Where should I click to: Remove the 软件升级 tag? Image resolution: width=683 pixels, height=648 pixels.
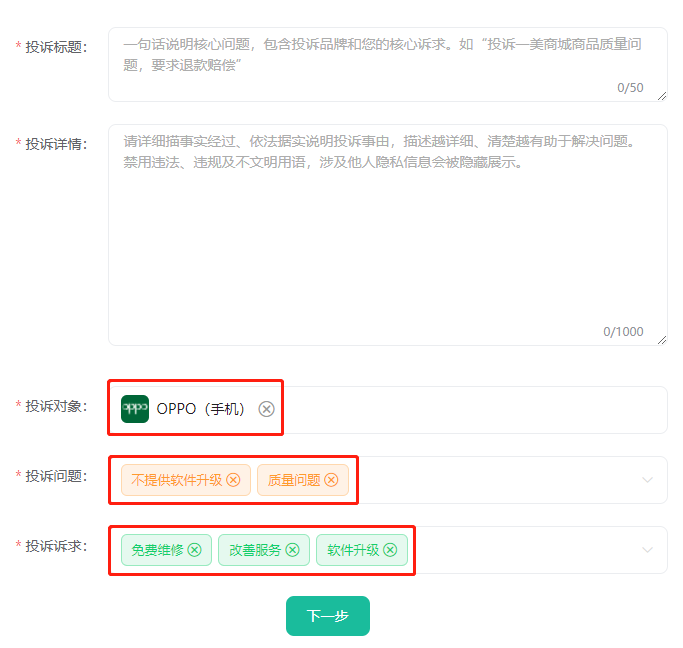point(390,550)
